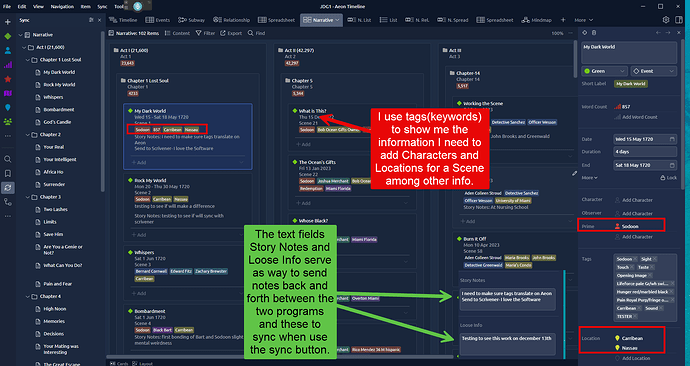Switch to the Subway tab
The image size is (690, 366).
191,20
